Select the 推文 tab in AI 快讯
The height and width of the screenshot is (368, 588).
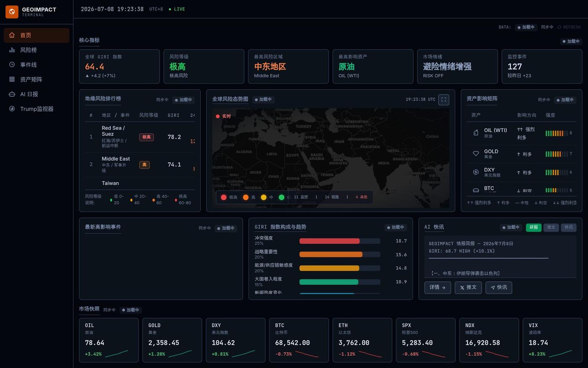coord(551,227)
